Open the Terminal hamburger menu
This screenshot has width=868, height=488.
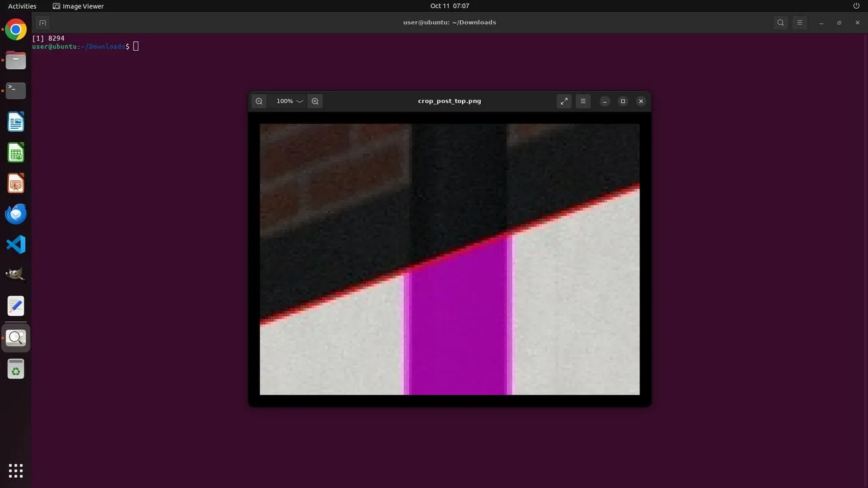[800, 22]
